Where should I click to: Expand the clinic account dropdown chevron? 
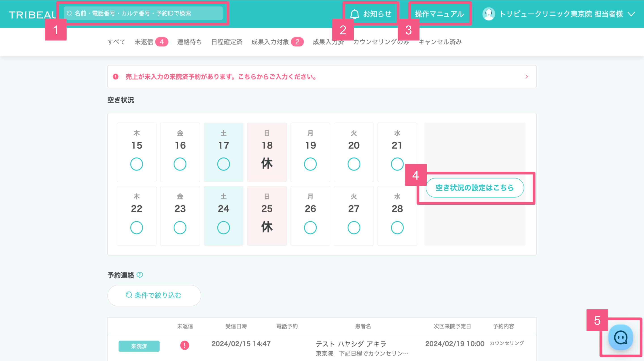tap(631, 14)
